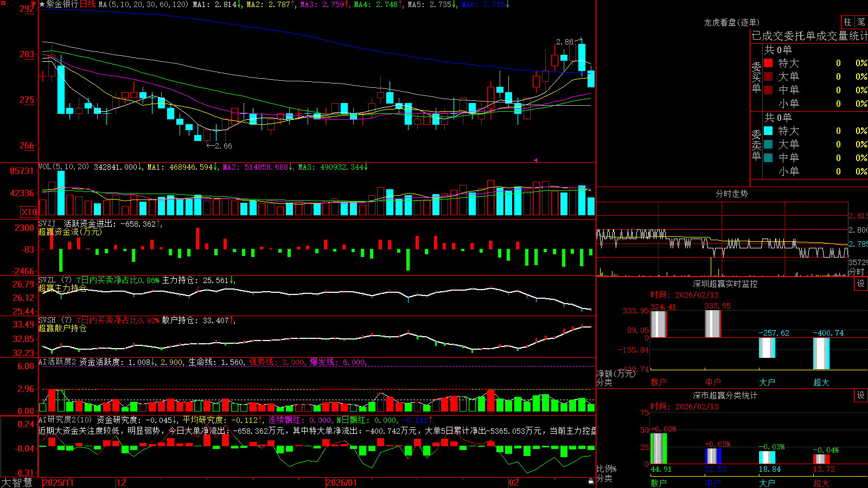Click the 超大 bar showing -400.74
The image size is (868, 488).
821,354
